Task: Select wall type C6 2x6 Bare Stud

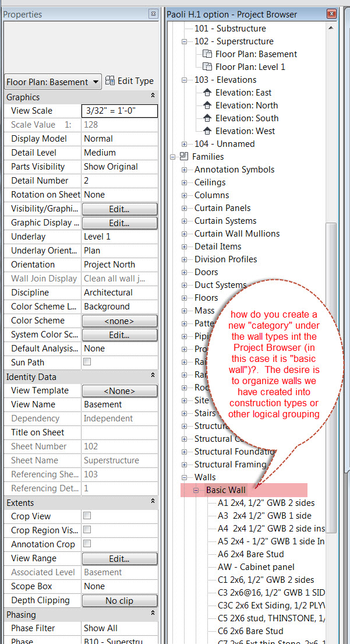Action: [x=250, y=631]
